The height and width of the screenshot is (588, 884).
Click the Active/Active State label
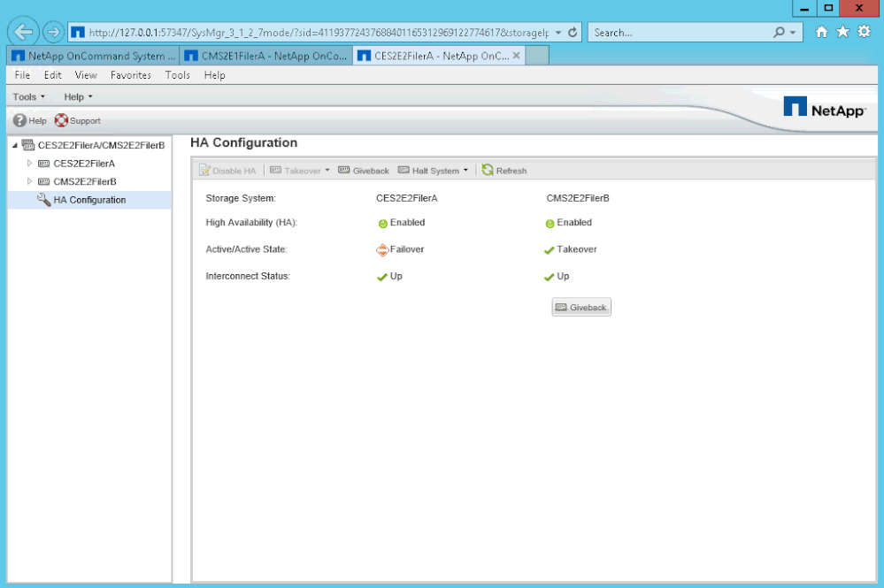(246, 249)
